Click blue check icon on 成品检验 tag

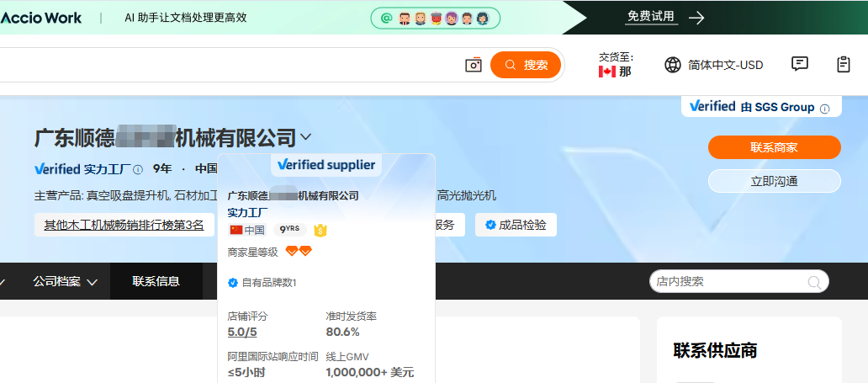(x=490, y=225)
